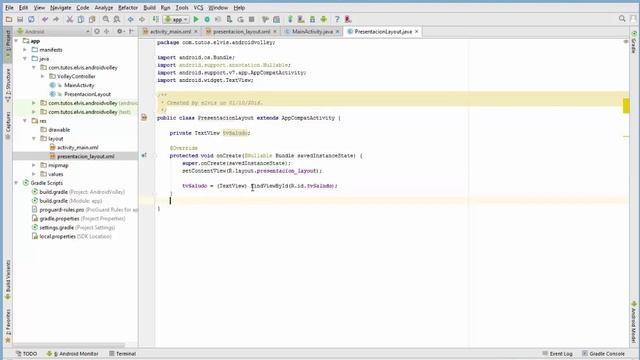Click the Scroll from Source target icon
The width and height of the screenshot is (640, 360).
(97, 31)
